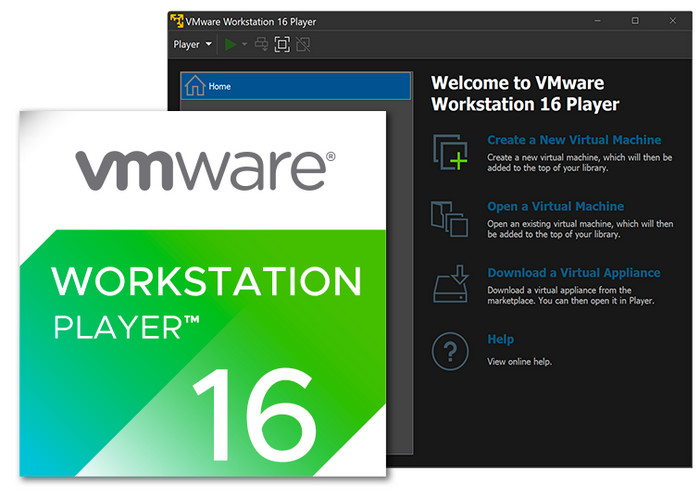The image size is (700, 496).
Task: Click the open virtual machine folder icon
Action: [450, 219]
